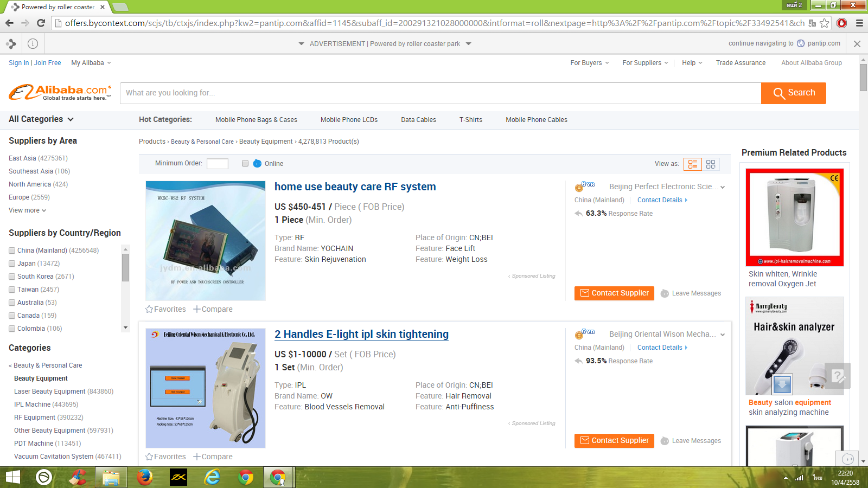Click the browser forward arrow
The height and width of the screenshot is (488, 868).
coord(25,23)
